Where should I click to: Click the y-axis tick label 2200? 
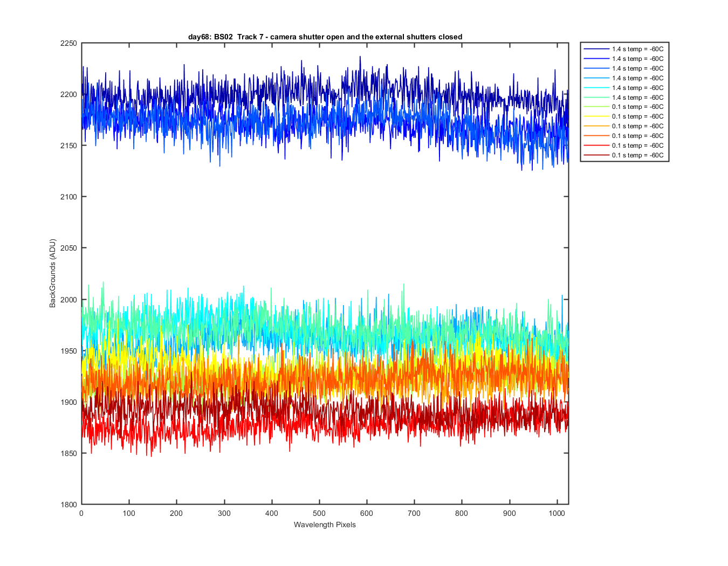pos(68,95)
